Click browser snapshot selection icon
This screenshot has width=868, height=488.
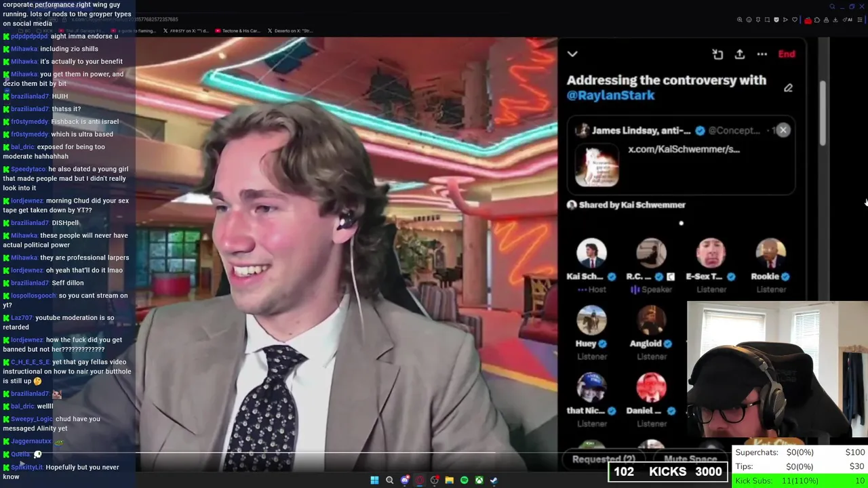[x=767, y=20]
